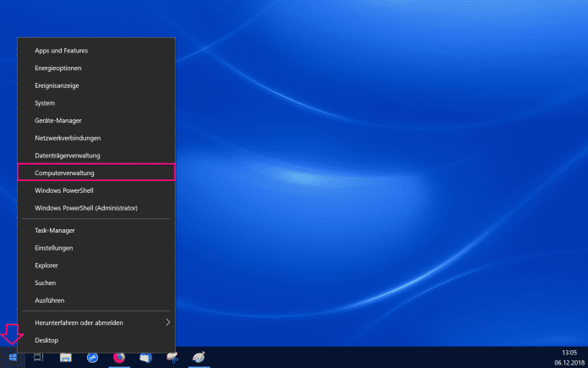Open Task View from the taskbar
588x368 pixels.
pos(39,358)
